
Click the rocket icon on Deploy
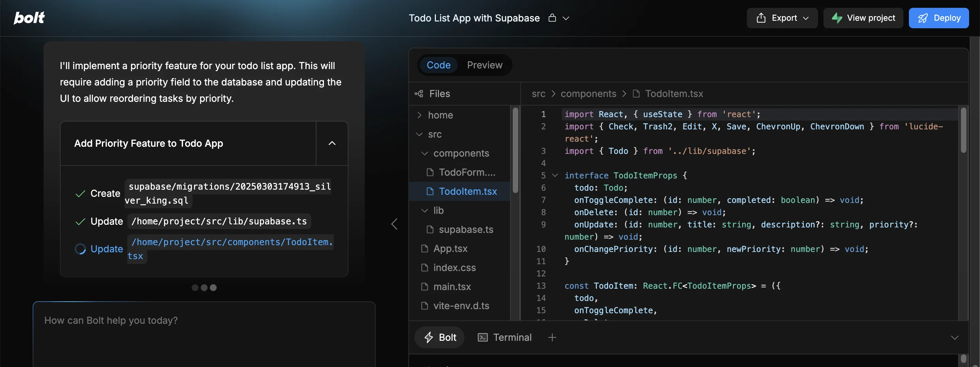922,18
